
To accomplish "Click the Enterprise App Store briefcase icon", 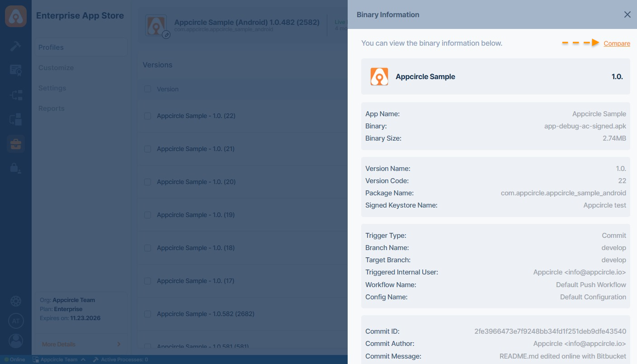I will pyautogui.click(x=16, y=144).
